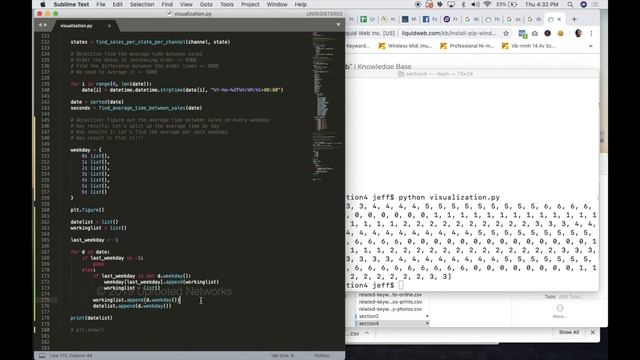Close the Chrome downloads bar
The image size is (640, 360).
point(593,332)
